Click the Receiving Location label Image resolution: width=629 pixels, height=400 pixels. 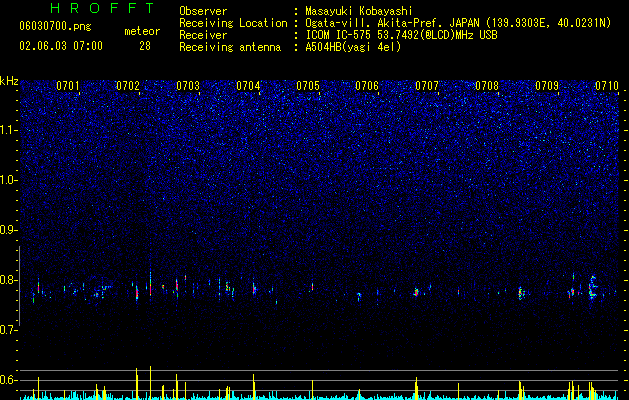click(x=233, y=23)
